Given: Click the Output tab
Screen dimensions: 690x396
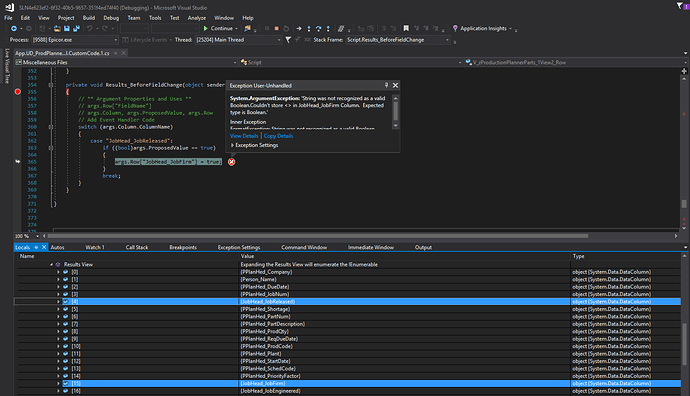Looking at the screenshot, I should coord(423,247).
